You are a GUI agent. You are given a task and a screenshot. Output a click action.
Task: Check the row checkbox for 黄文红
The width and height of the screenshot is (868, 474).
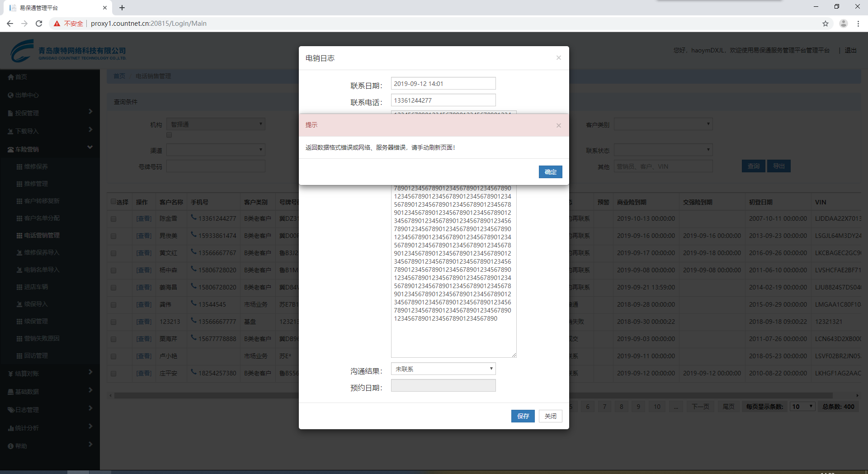point(113,253)
